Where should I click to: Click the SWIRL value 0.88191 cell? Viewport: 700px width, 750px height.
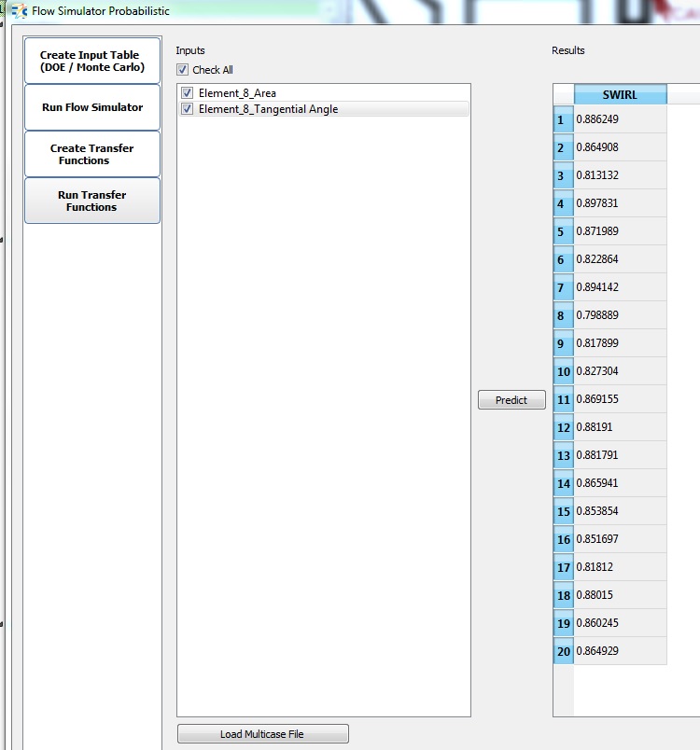[620, 427]
